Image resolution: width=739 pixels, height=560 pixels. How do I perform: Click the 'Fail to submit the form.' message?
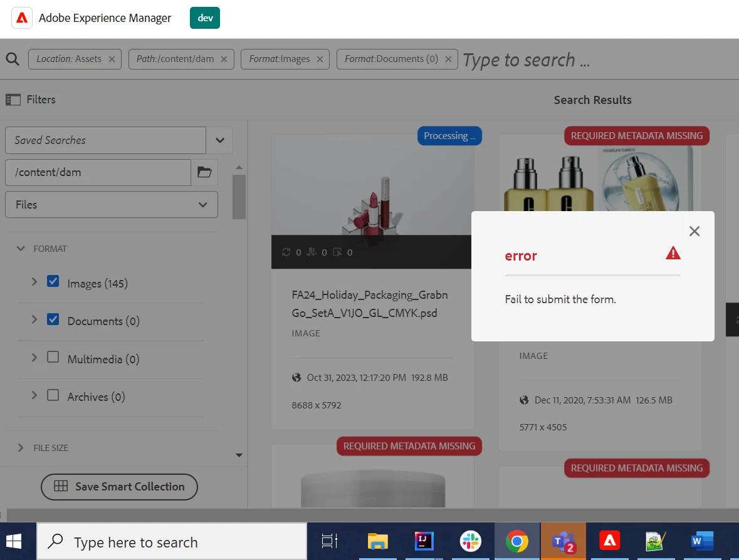(560, 299)
